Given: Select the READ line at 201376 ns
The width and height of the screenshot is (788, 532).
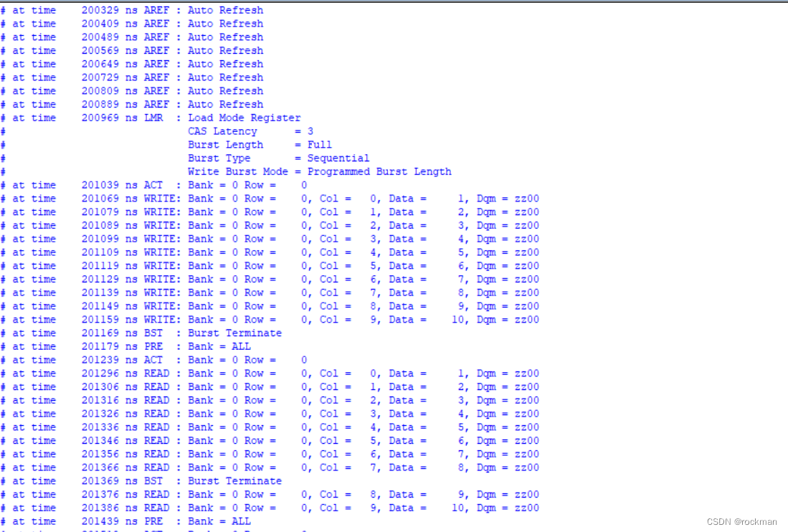Looking at the screenshot, I should [x=270, y=495].
